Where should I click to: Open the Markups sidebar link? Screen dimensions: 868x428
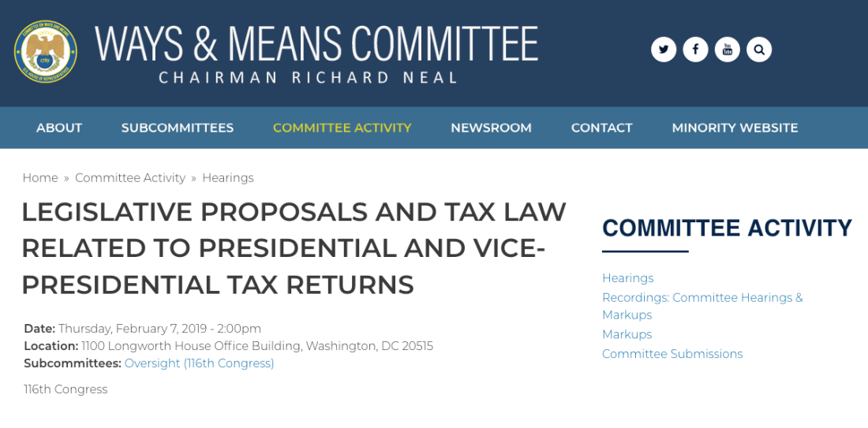627,334
